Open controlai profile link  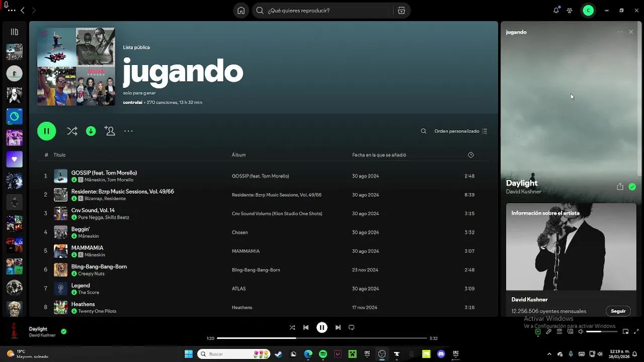[x=133, y=103]
